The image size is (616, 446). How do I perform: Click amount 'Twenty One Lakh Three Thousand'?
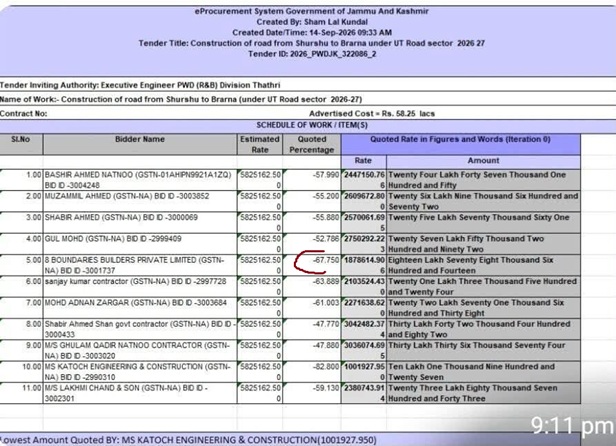click(483, 286)
